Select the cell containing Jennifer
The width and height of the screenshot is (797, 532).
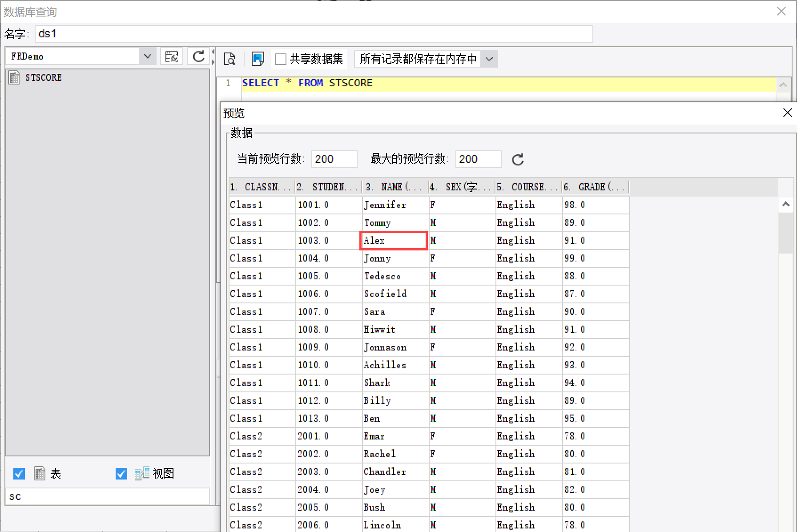tap(395, 205)
